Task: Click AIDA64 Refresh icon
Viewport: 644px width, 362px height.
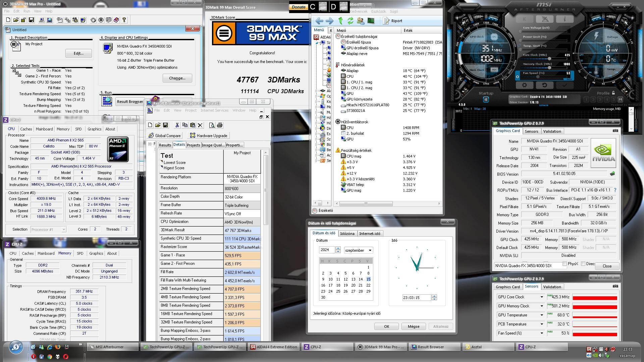Action: click(350, 21)
